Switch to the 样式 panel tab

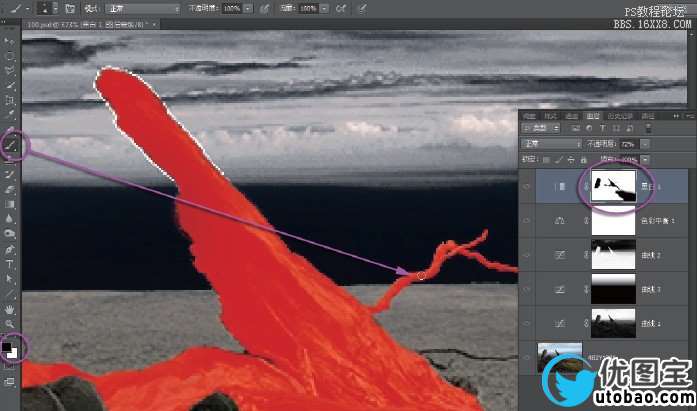[x=550, y=116]
